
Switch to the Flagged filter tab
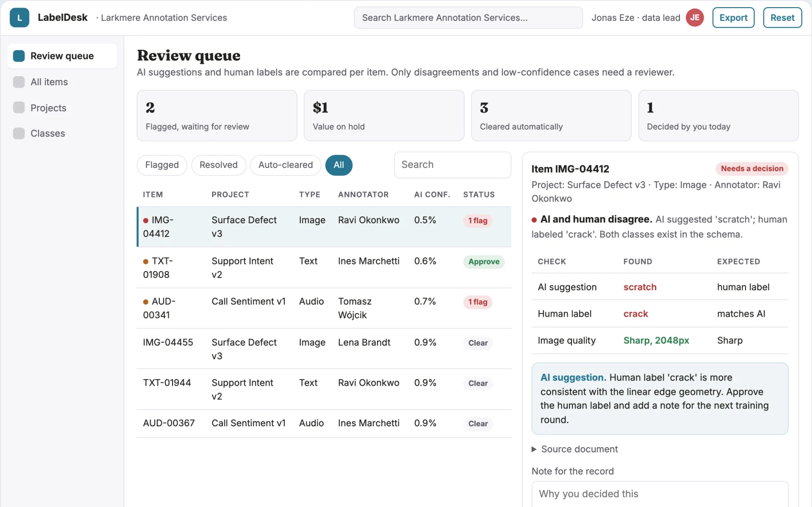[162, 165]
